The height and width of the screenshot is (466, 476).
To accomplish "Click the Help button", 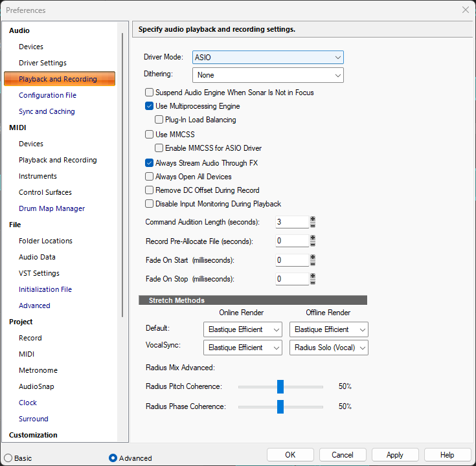I will point(447,455).
